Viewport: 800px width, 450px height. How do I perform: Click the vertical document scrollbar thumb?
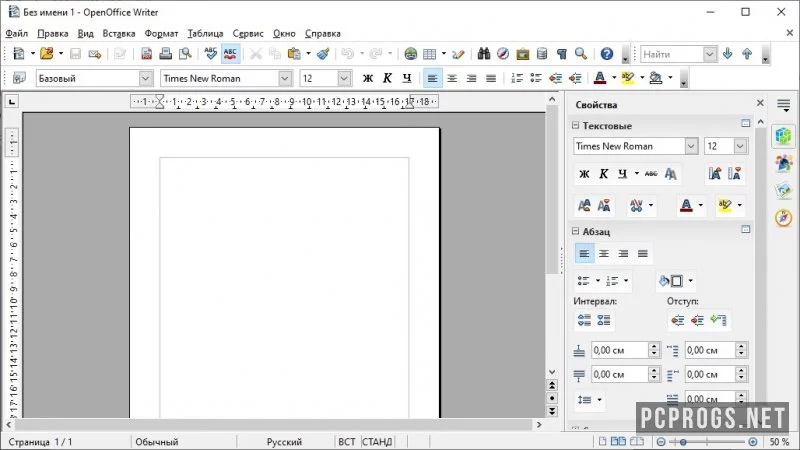click(x=552, y=192)
